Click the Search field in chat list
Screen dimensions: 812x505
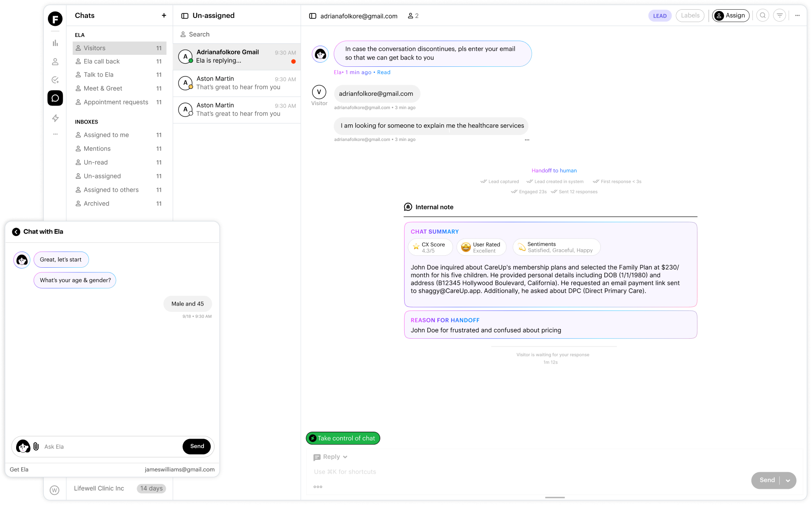(237, 35)
